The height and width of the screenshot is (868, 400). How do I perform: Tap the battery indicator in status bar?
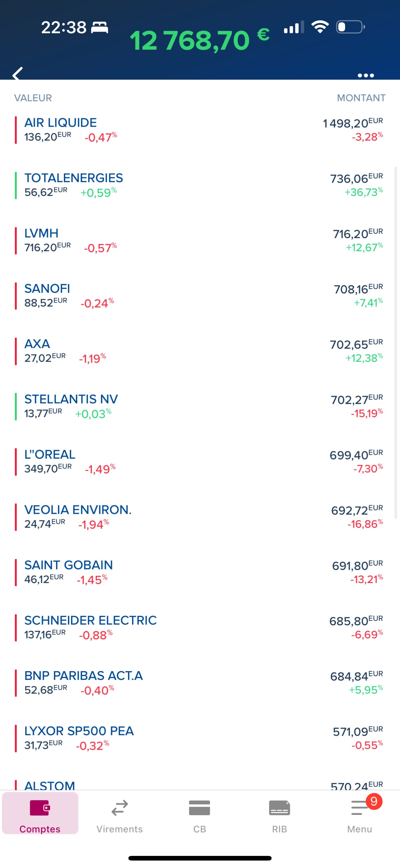tap(350, 27)
